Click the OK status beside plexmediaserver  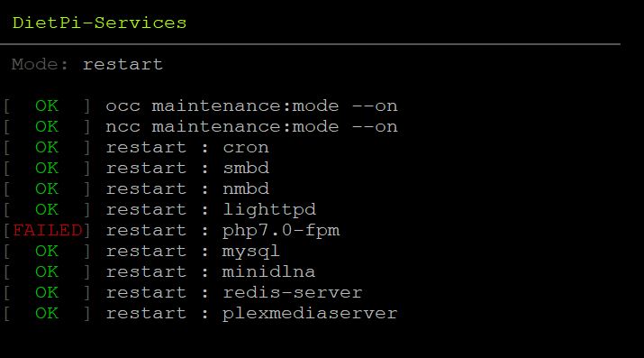tap(47, 313)
